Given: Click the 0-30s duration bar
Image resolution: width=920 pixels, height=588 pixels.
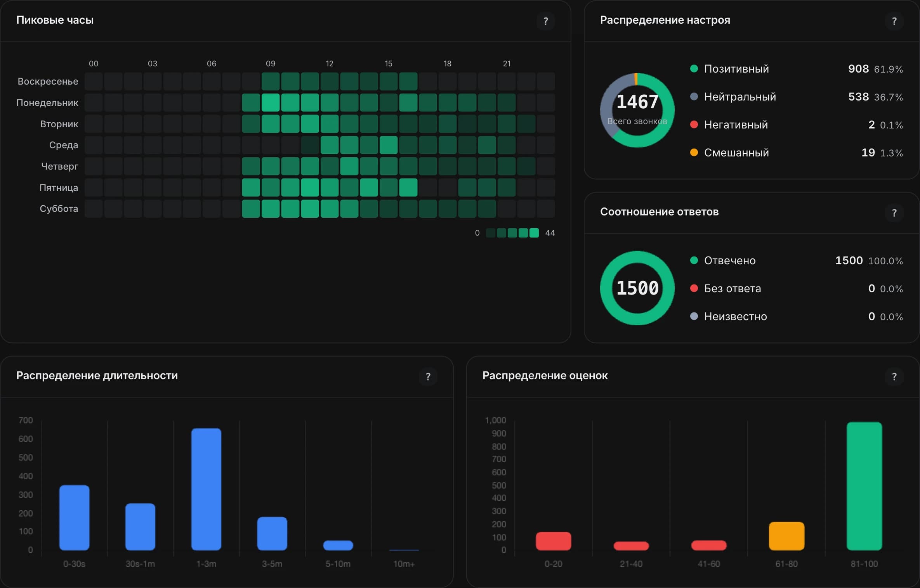Looking at the screenshot, I should tap(74, 518).
